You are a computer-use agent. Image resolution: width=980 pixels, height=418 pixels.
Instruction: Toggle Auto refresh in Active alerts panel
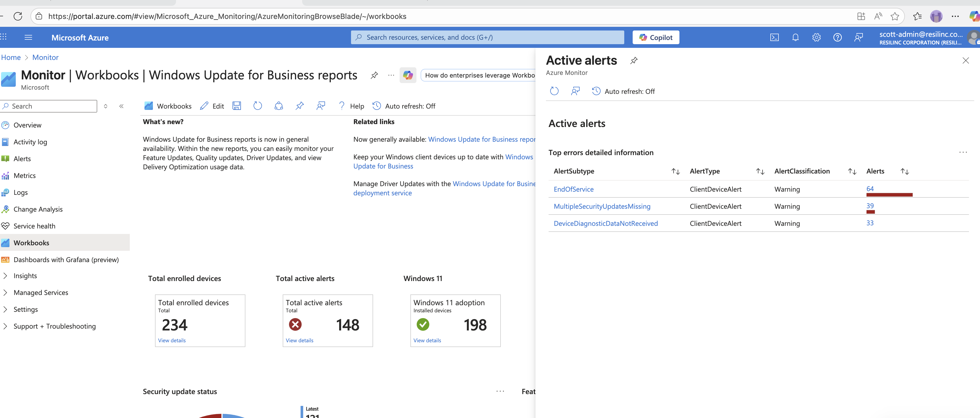[623, 91]
